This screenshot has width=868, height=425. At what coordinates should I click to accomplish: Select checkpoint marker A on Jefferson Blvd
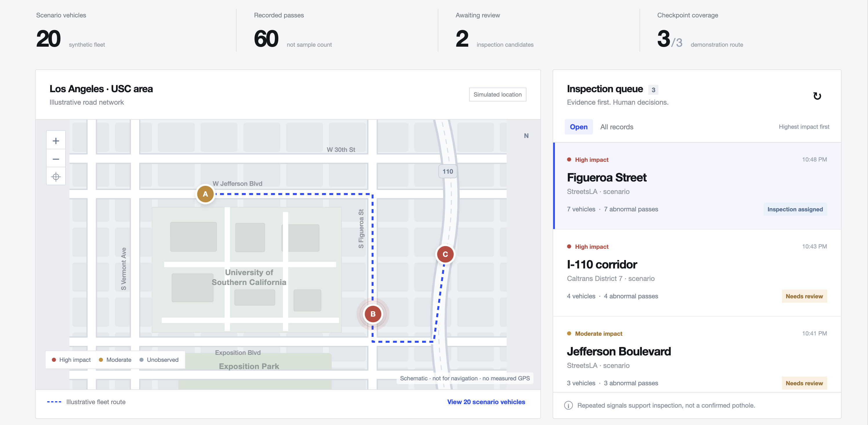[205, 194]
